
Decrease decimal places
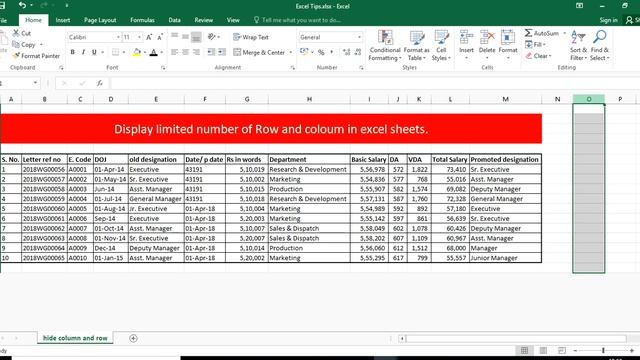pyautogui.click(x=358, y=52)
